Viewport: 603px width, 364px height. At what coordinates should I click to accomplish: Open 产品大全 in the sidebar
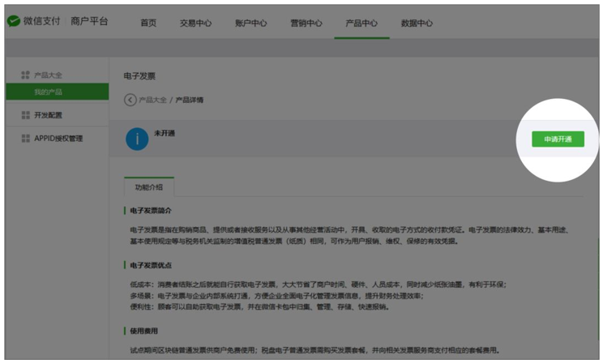[48, 75]
